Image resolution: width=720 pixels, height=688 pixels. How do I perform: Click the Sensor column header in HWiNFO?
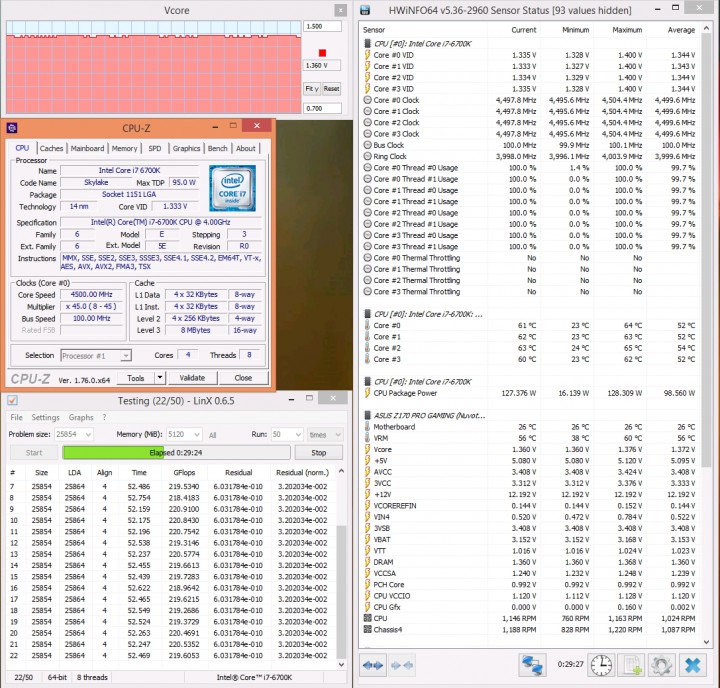click(374, 30)
